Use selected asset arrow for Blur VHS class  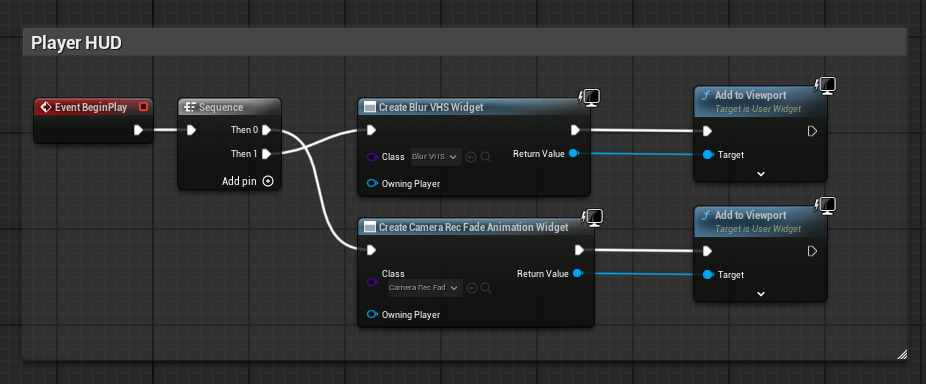tap(471, 157)
